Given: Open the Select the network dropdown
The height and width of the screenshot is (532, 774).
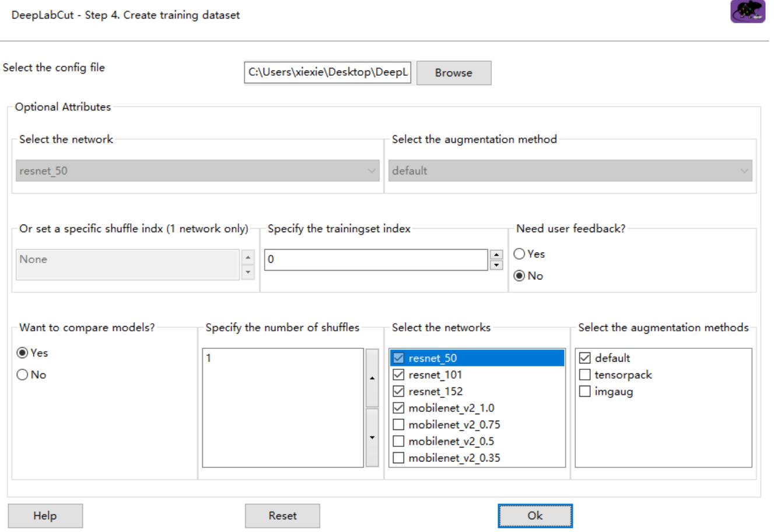Looking at the screenshot, I should point(372,170).
